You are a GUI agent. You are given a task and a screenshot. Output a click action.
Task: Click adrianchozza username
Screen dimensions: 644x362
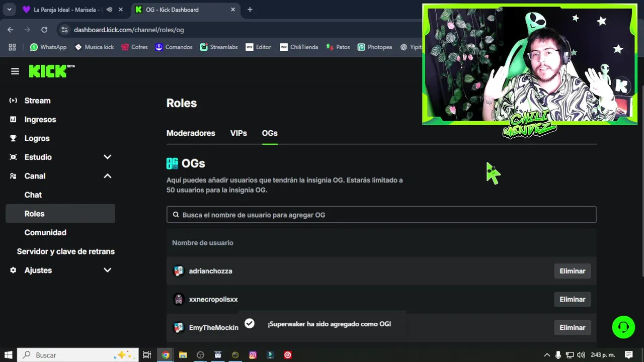pos(210,271)
